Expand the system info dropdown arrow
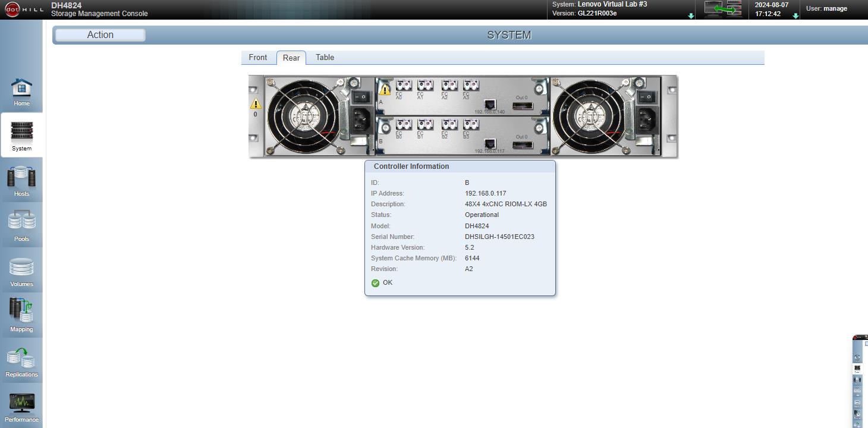This screenshot has height=428, width=868. pos(691,16)
